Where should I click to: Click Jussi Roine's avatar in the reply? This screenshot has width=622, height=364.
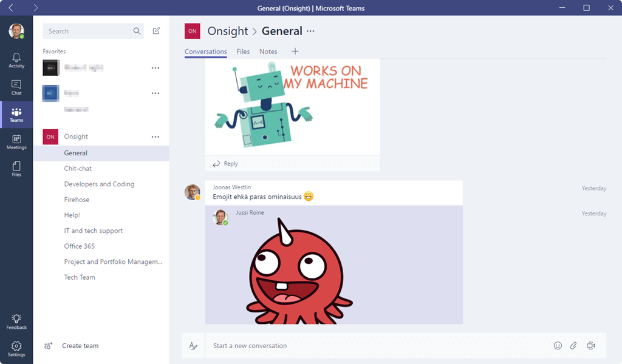[x=220, y=217]
